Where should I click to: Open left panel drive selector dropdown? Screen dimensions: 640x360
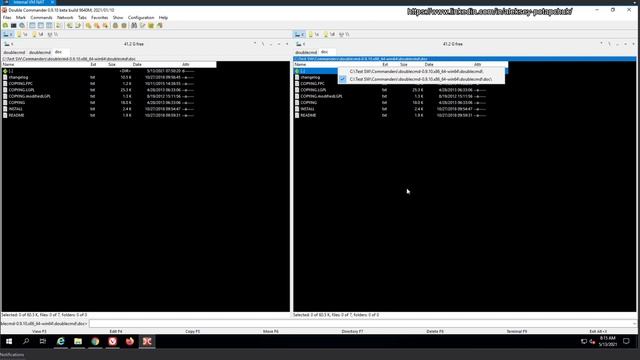[8, 44]
